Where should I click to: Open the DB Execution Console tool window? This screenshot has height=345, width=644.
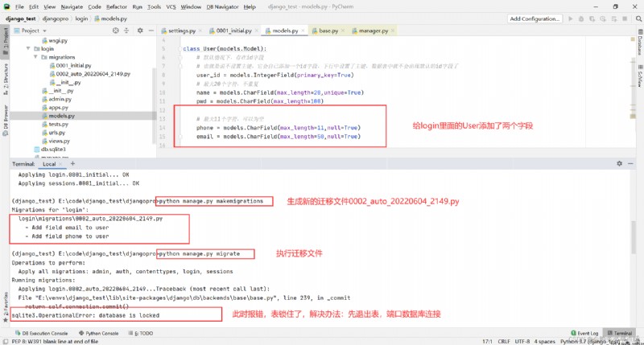tap(42, 333)
